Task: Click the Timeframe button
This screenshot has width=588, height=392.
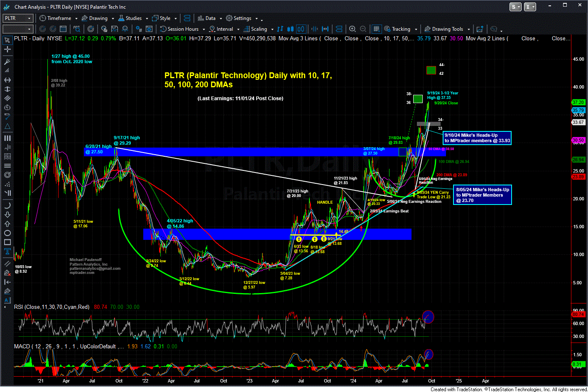Action: pos(55,18)
